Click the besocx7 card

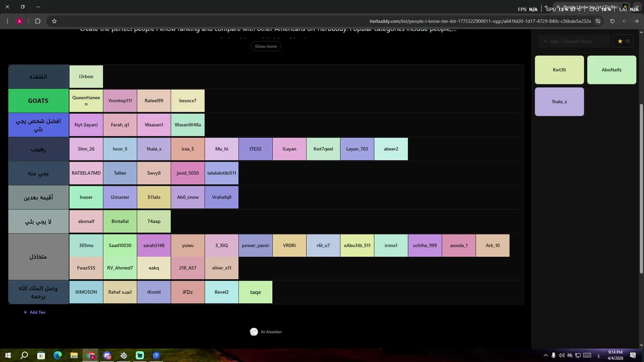pos(188,101)
